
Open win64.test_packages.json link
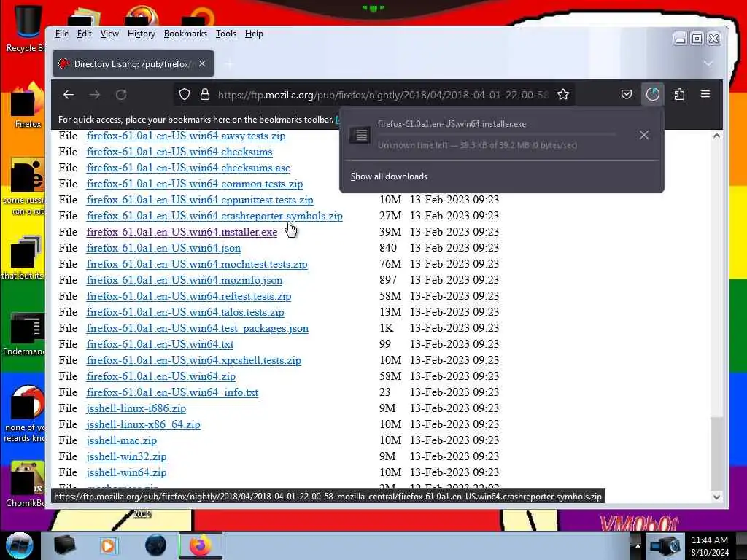(197, 328)
